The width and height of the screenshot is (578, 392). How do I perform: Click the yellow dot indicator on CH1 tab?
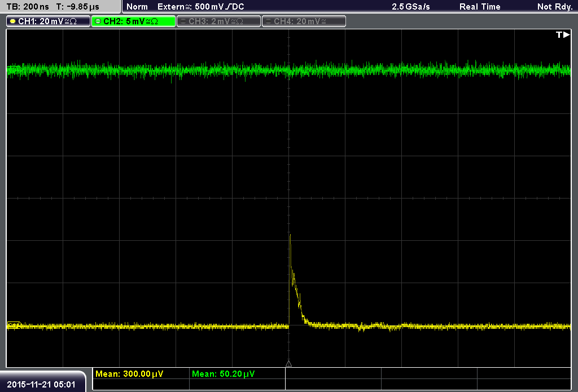[x=12, y=21]
